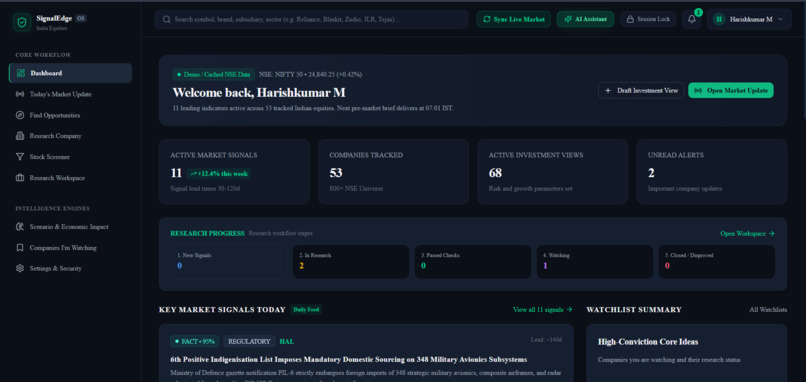Open the Companies Tracked stat card
This screenshot has height=382, width=806.
tap(393, 172)
